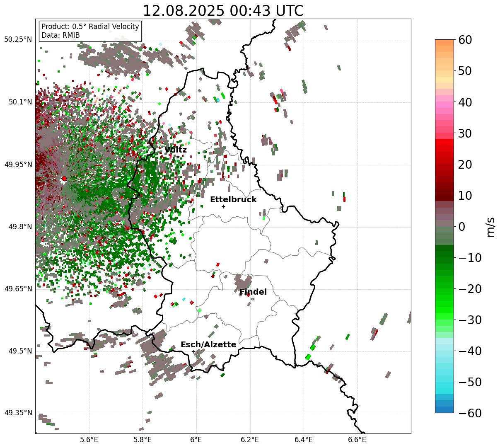Click the colorbar value 40
This screenshot has width=500, height=448.
tap(466, 102)
